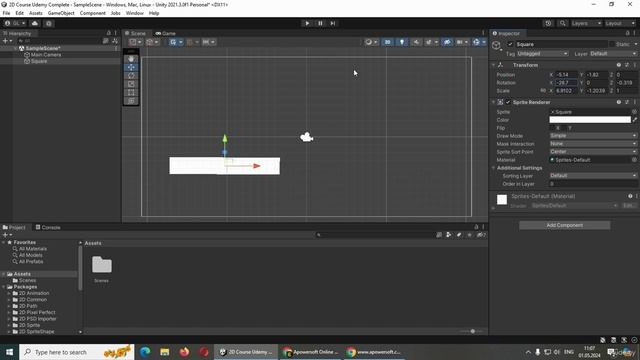Open the draw mode shading dropdown
Screen dimensions: 640x360
371,42
